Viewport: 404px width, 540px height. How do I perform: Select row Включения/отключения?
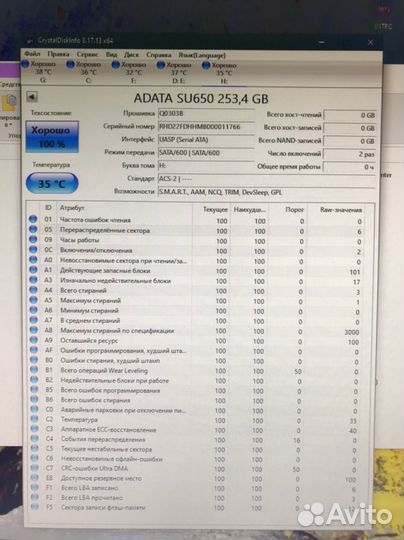pos(196,251)
